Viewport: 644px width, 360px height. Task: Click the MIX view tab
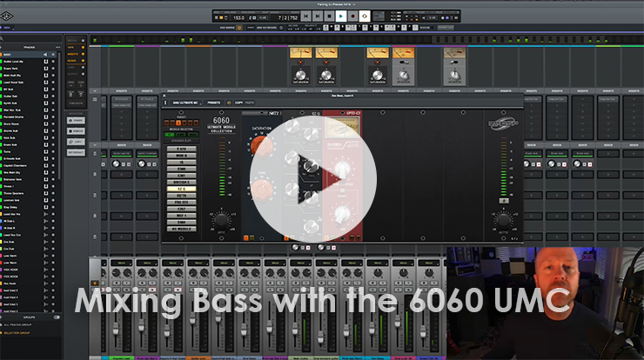pos(7,28)
